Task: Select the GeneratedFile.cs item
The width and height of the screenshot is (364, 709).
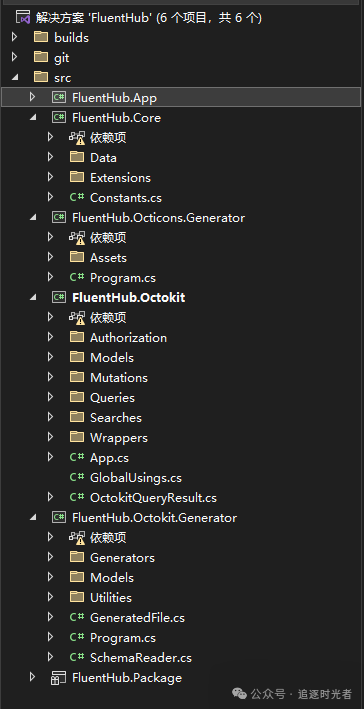Action: (137, 618)
